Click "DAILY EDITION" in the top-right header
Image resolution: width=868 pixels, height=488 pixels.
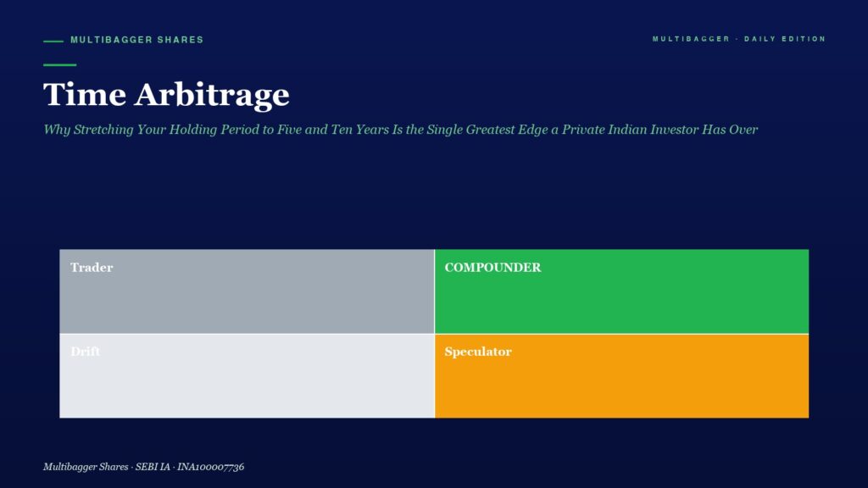coord(784,39)
